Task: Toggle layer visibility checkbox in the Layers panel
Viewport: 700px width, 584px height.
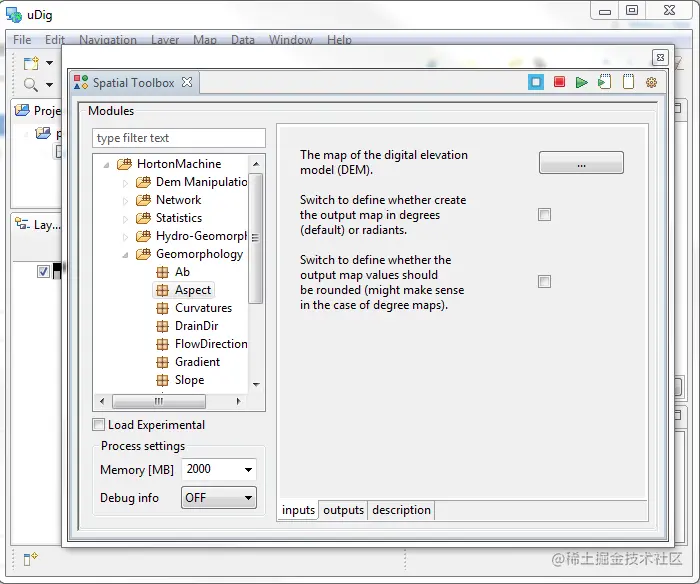Action: pyautogui.click(x=43, y=271)
